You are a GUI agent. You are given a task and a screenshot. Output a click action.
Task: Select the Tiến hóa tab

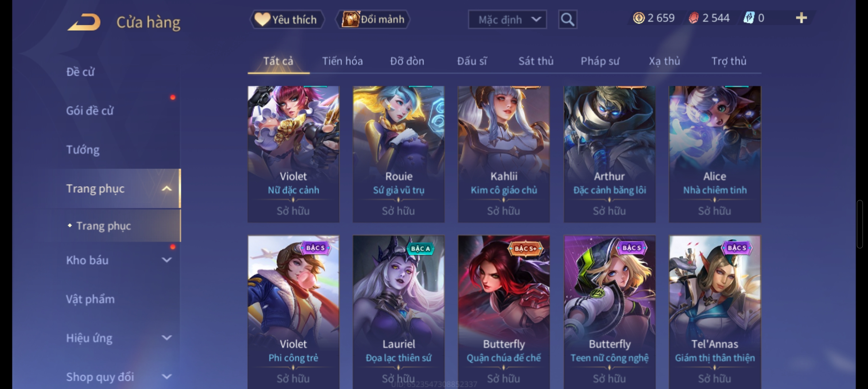[342, 61]
